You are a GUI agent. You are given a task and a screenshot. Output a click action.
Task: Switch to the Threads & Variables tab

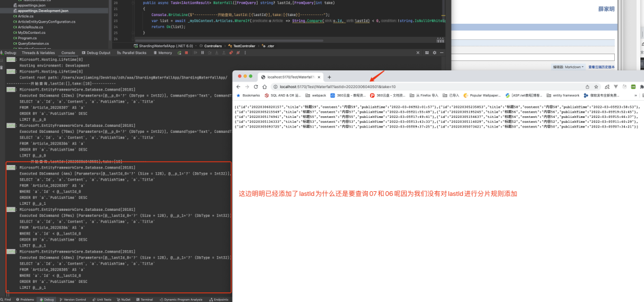[38, 52]
